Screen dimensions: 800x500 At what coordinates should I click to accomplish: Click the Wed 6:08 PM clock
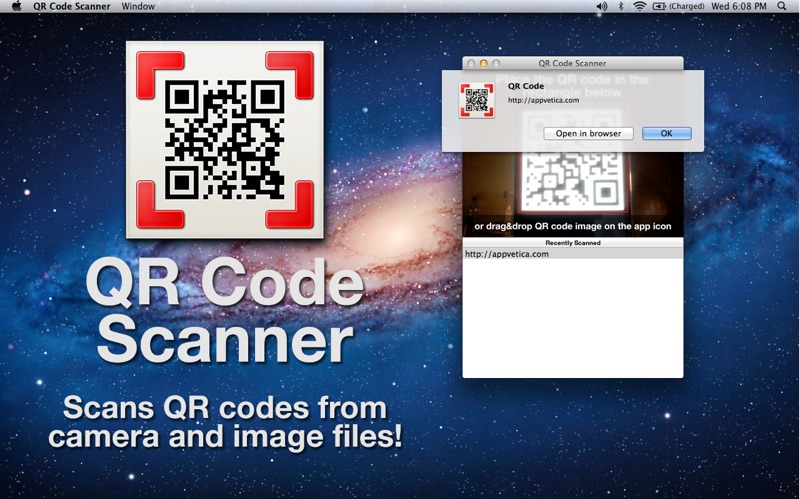[x=739, y=6]
